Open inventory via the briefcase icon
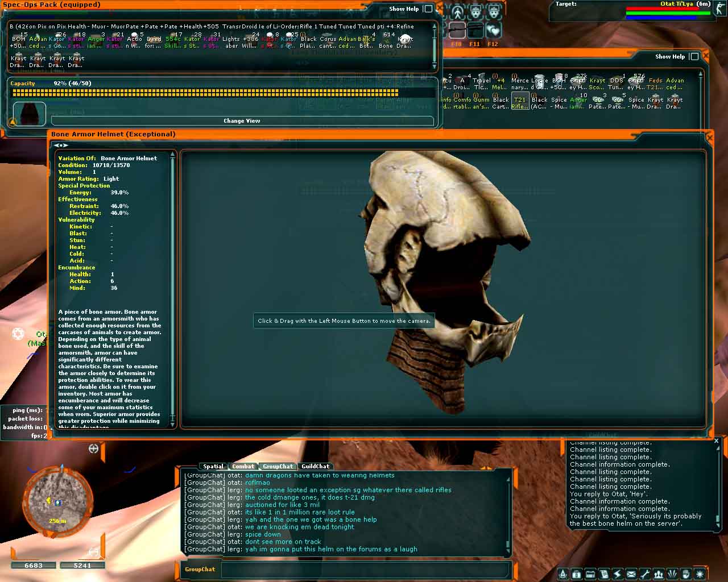The image size is (728, 582). tap(576, 574)
